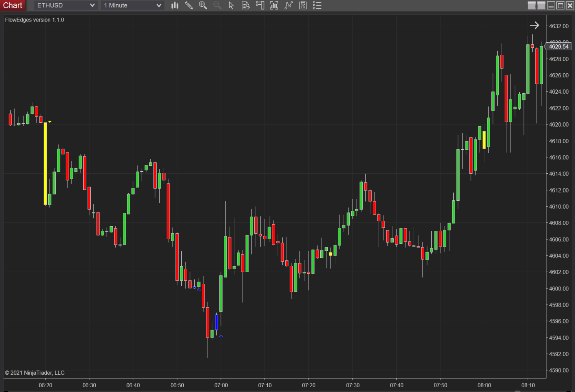This screenshot has height=392, width=575.
Task: Click the 08:10 time axis label
Action: pos(528,385)
